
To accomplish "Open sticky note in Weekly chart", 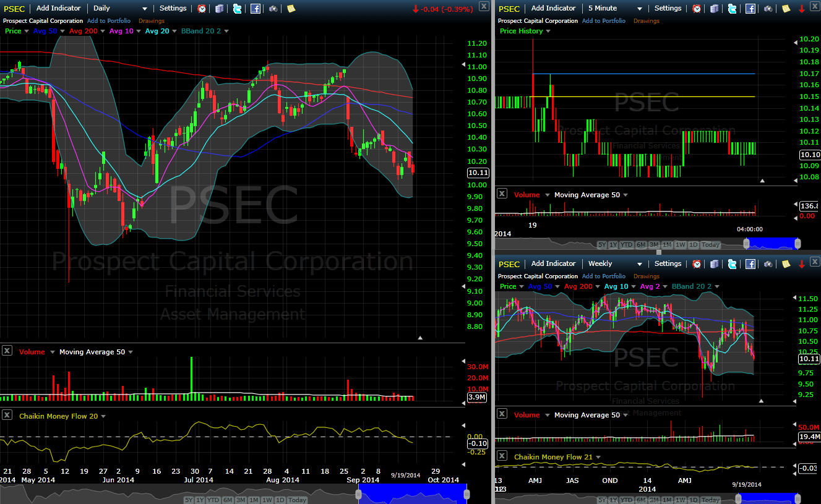I will pos(786,264).
